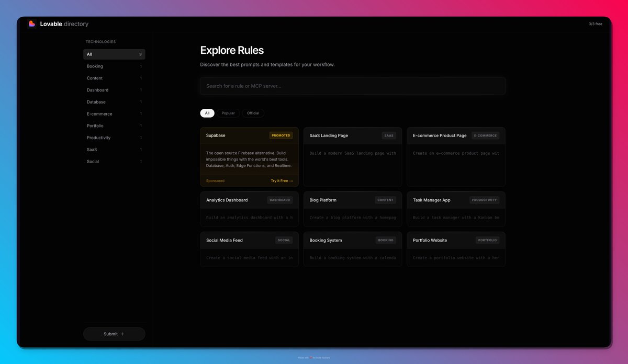Click the SAAS tag badge
Image resolution: width=628 pixels, height=364 pixels.
click(389, 135)
